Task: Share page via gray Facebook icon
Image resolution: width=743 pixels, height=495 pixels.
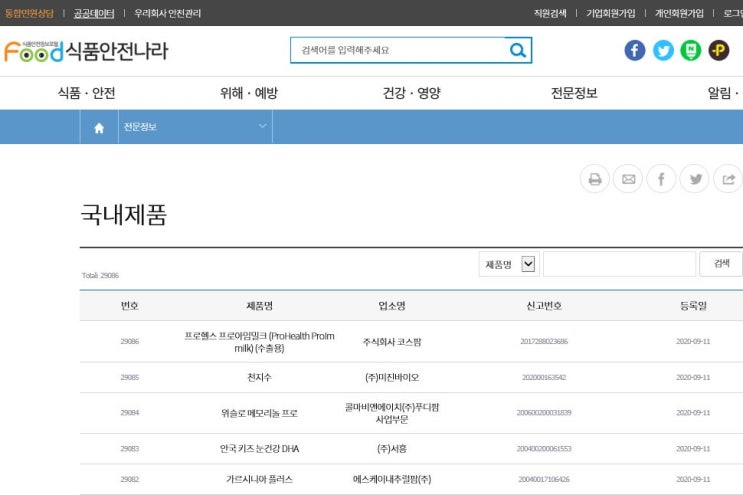Action: coord(661,179)
